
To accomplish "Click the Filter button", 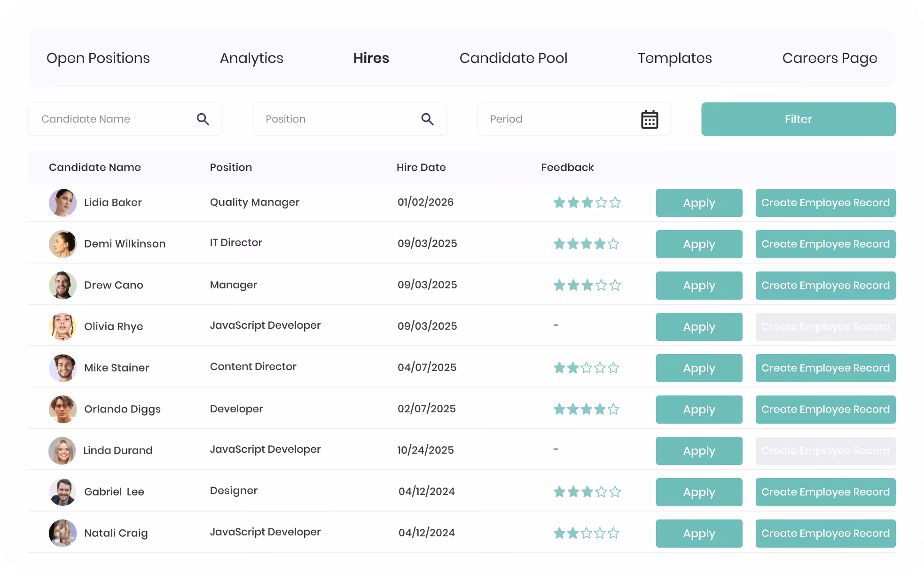I will [x=798, y=119].
